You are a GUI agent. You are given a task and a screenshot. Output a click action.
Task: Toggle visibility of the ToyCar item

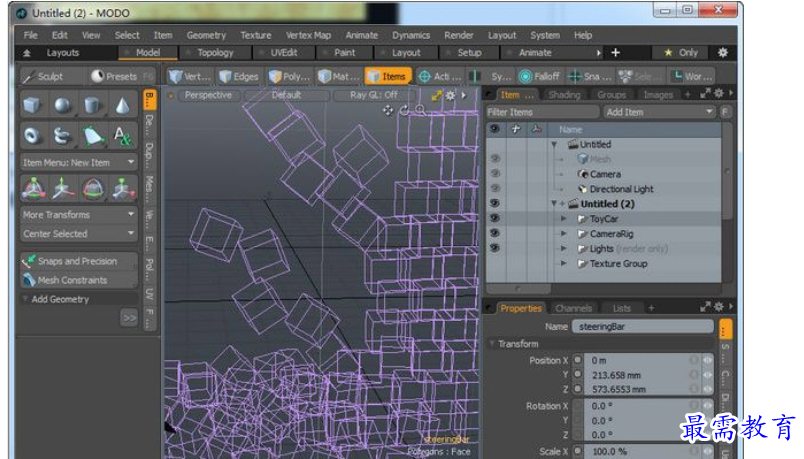click(494, 218)
